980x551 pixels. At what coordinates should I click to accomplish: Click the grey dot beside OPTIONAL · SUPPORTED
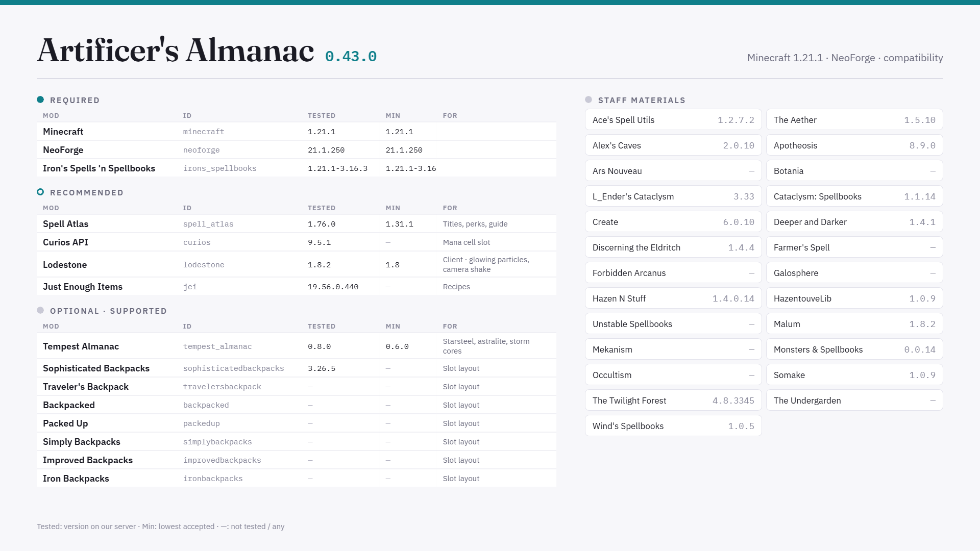[x=40, y=310]
